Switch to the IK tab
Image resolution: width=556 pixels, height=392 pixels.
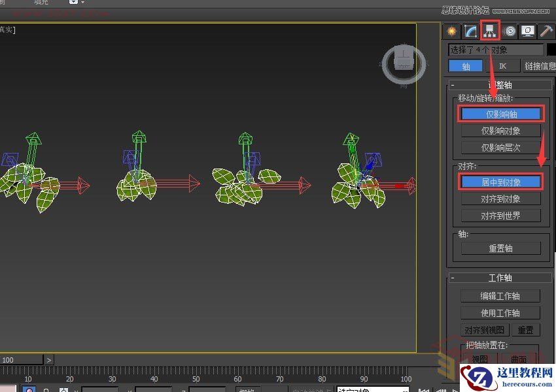click(502, 66)
